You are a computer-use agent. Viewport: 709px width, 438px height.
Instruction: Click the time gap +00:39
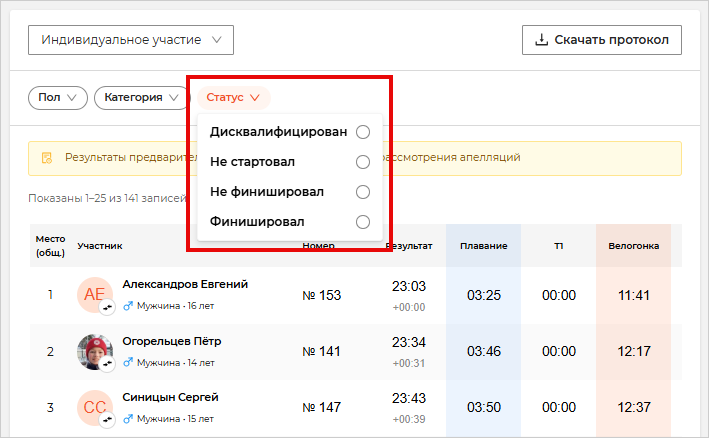pyautogui.click(x=409, y=419)
